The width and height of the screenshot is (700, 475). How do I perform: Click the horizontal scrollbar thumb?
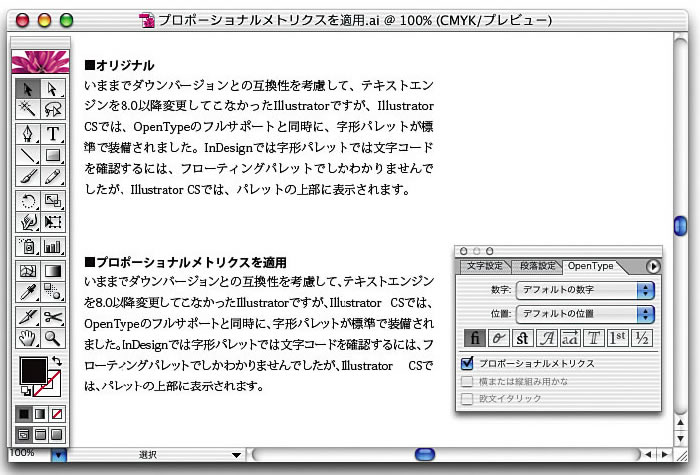pos(425,455)
